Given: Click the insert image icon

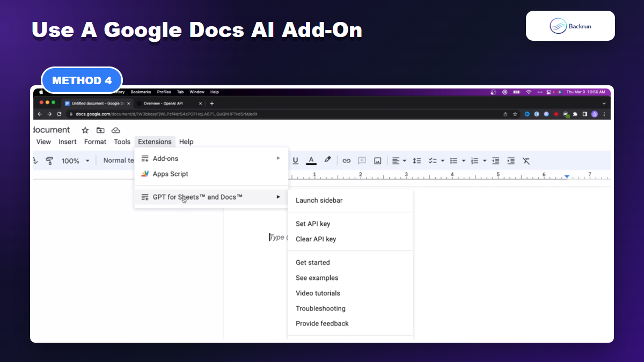Looking at the screenshot, I should click(x=378, y=160).
